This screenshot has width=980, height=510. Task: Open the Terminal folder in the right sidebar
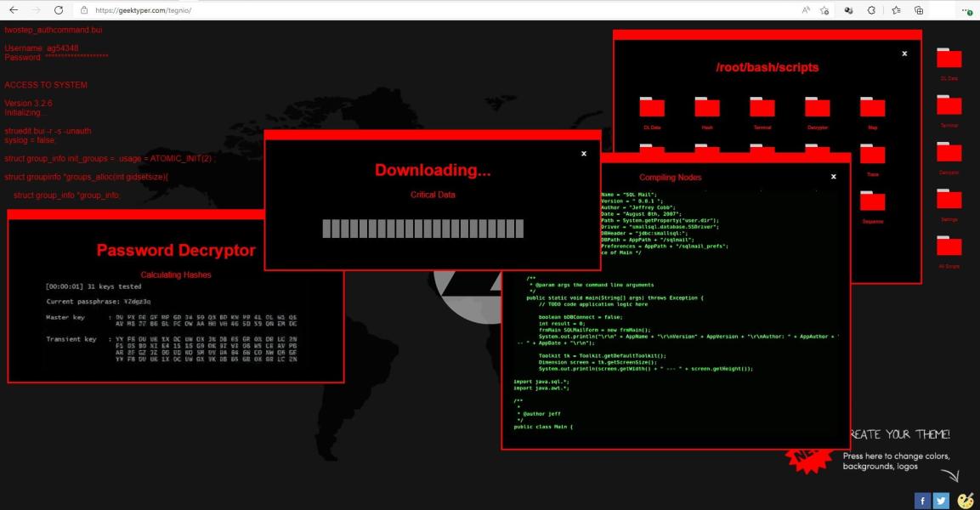pos(949,105)
